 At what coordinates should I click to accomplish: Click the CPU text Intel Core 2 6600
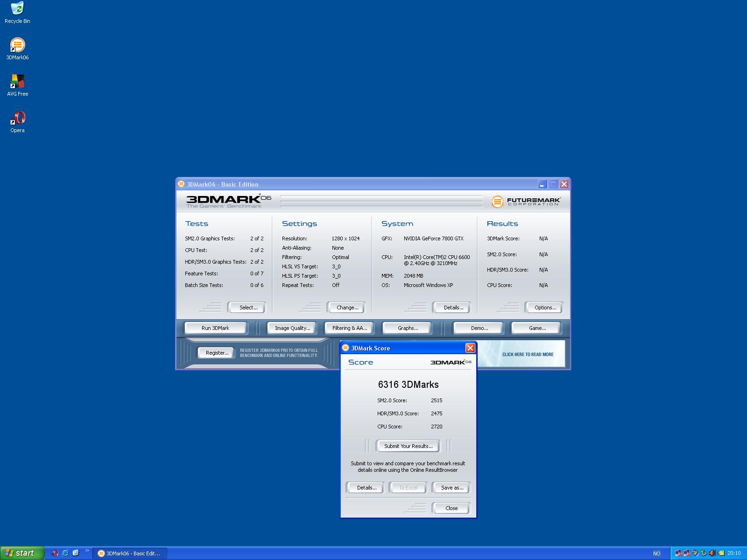point(437,260)
